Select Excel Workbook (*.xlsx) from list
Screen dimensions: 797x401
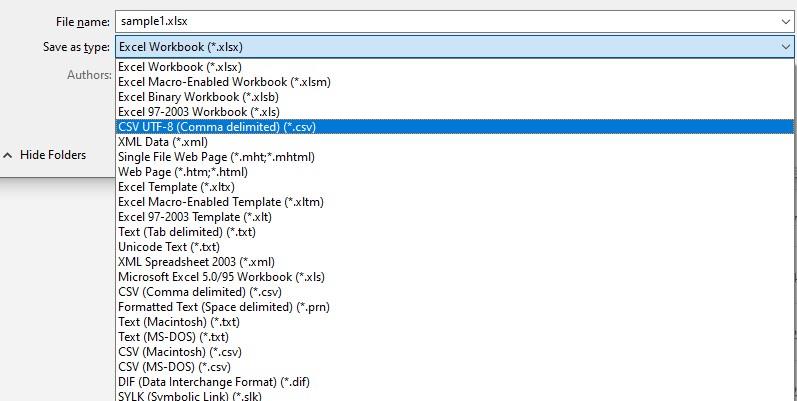tap(454, 67)
